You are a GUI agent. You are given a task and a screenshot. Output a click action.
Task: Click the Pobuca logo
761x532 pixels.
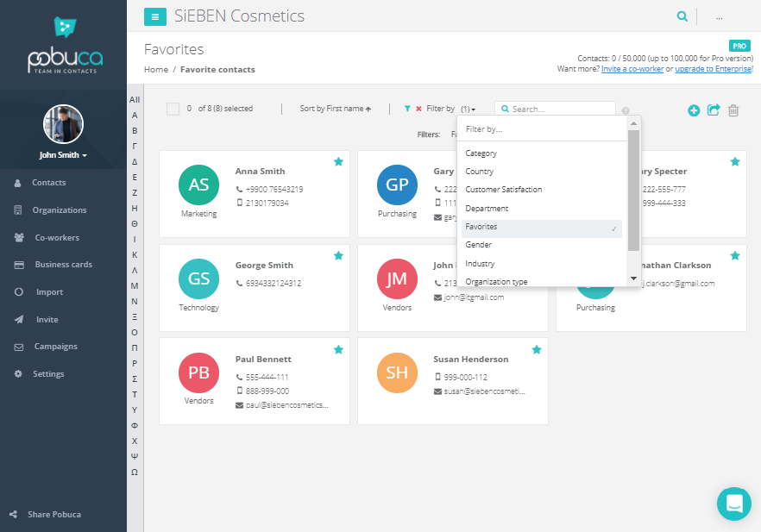[65, 46]
